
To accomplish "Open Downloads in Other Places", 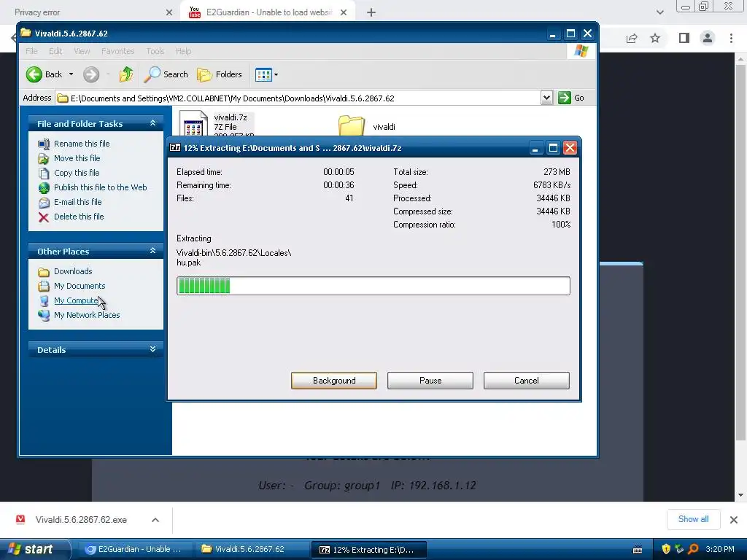I will 73,271.
